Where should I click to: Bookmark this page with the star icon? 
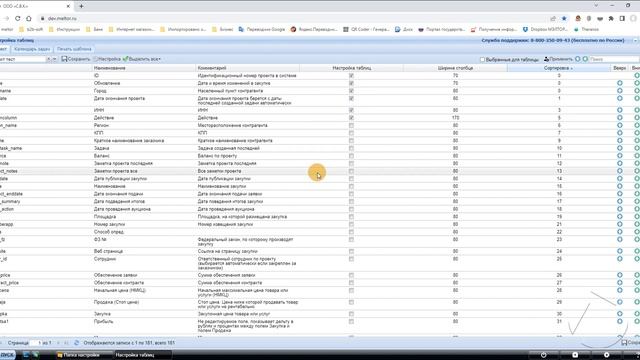point(564,18)
